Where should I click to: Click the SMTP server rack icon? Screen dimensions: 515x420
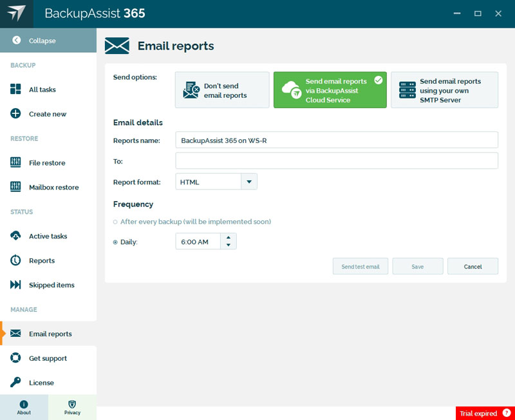point(407,90)
